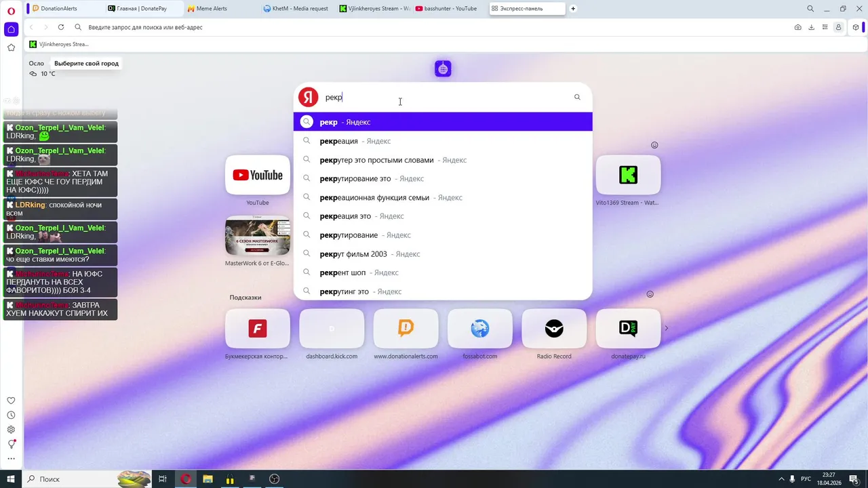Open notification center on the taskbar

854,479
